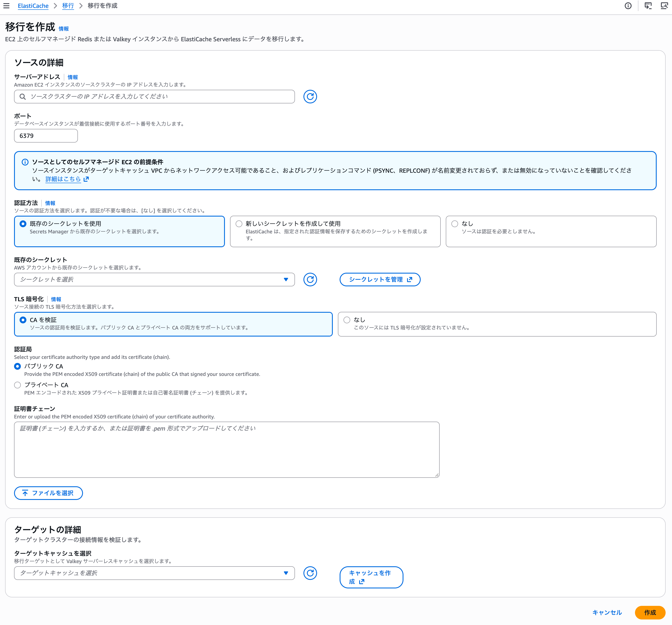Click the upload arrow icon in ファイルを選択
Screen dimensions: 672x625
(x=25, y=493)
